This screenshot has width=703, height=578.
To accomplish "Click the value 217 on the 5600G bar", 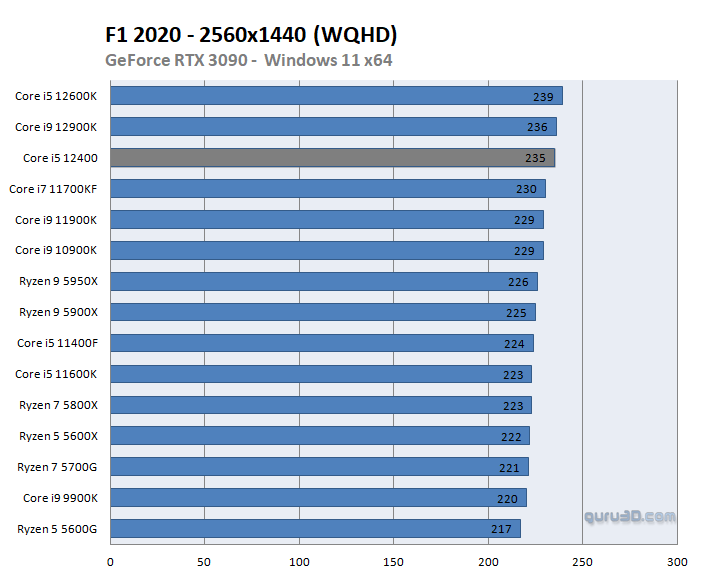I will [x=501, y=530].
